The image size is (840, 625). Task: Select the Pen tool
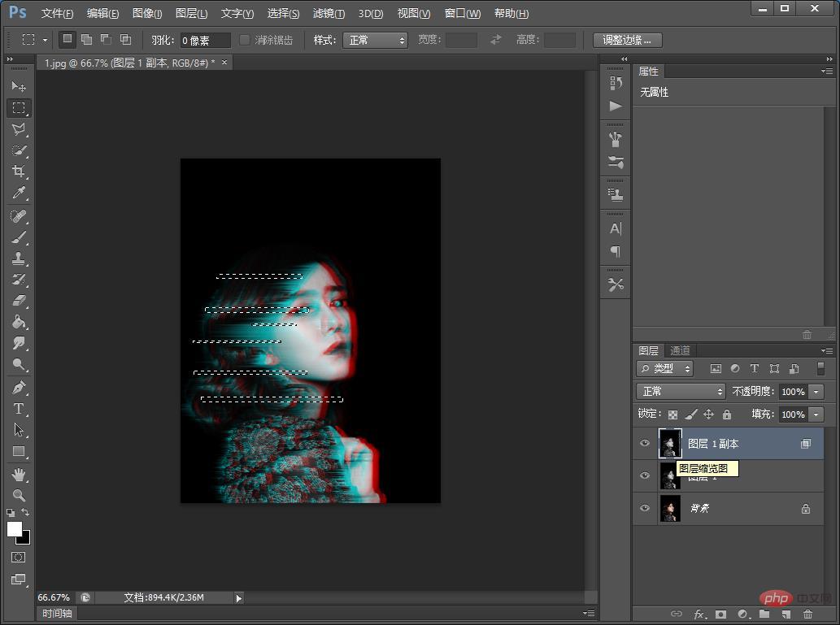(19, 387)
